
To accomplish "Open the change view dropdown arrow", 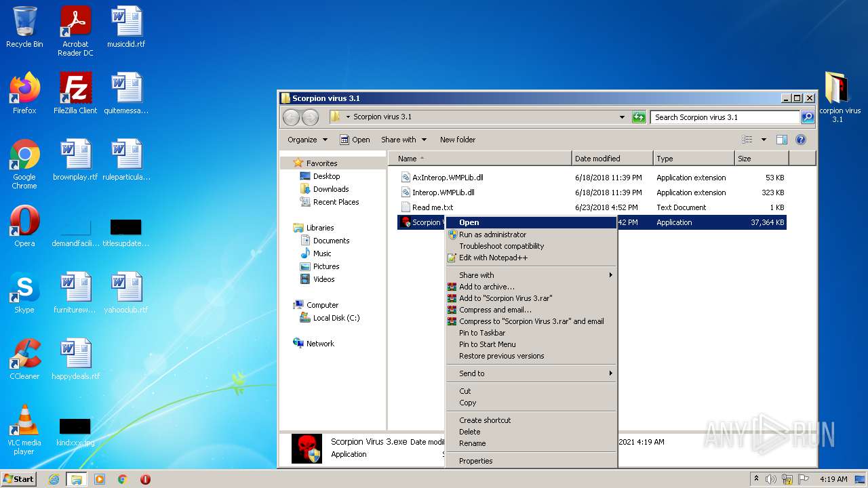I will [x=764, y=140].
